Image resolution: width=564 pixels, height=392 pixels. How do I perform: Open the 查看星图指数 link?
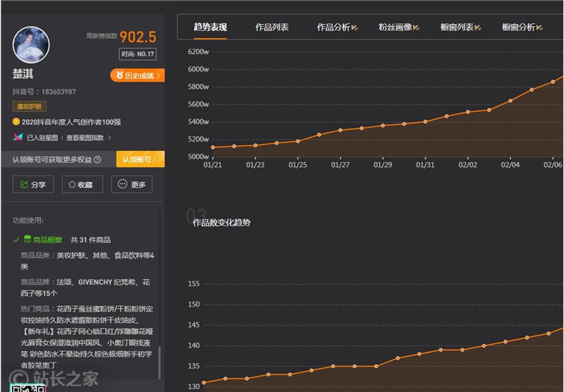click(85, 137)
